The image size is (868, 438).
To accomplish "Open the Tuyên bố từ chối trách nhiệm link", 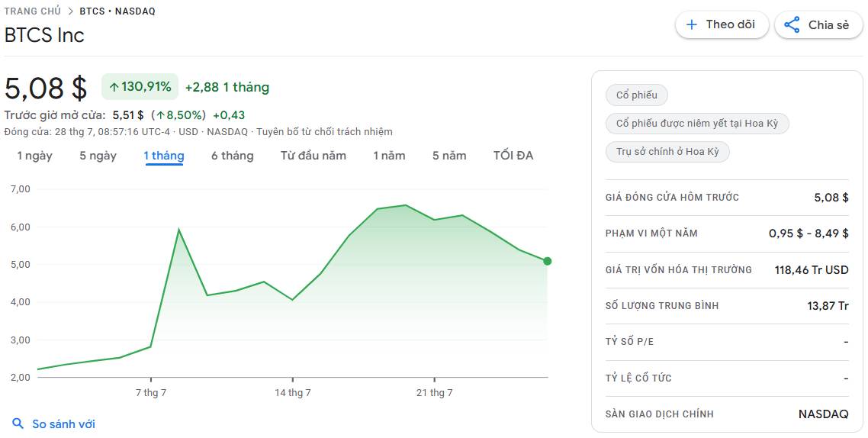I will (324, 132).
